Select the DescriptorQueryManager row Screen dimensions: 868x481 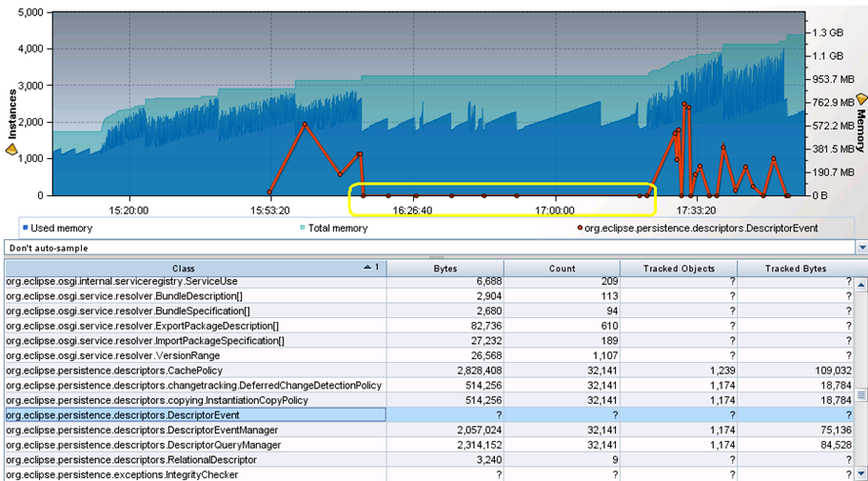[x=143, y=445]
